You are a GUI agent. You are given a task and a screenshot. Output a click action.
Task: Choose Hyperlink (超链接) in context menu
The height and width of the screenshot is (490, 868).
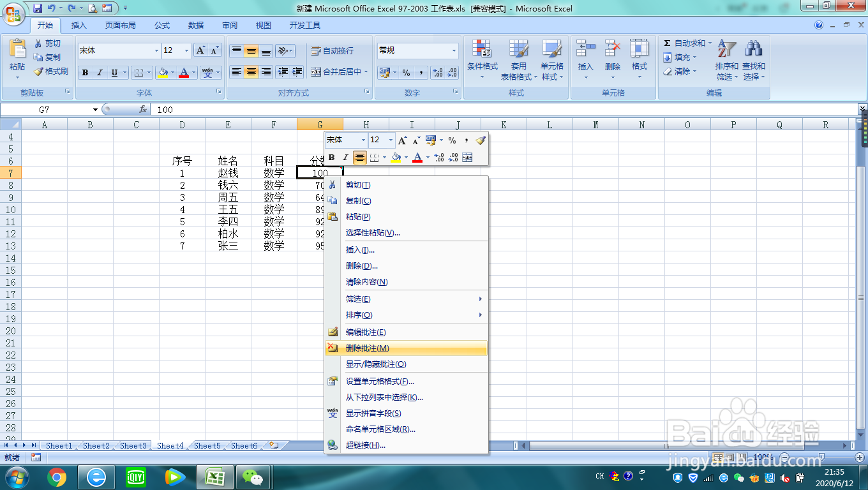click(x=407, y=445)
